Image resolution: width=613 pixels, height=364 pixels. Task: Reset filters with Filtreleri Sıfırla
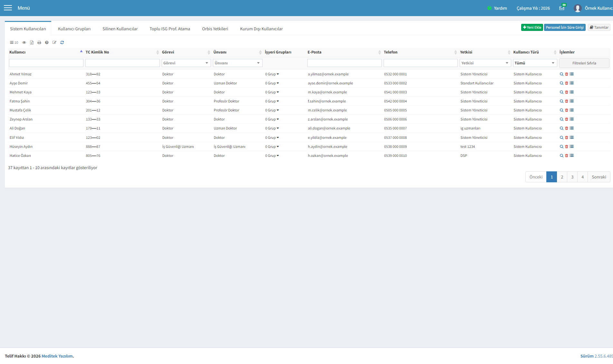tap(584, 63)
